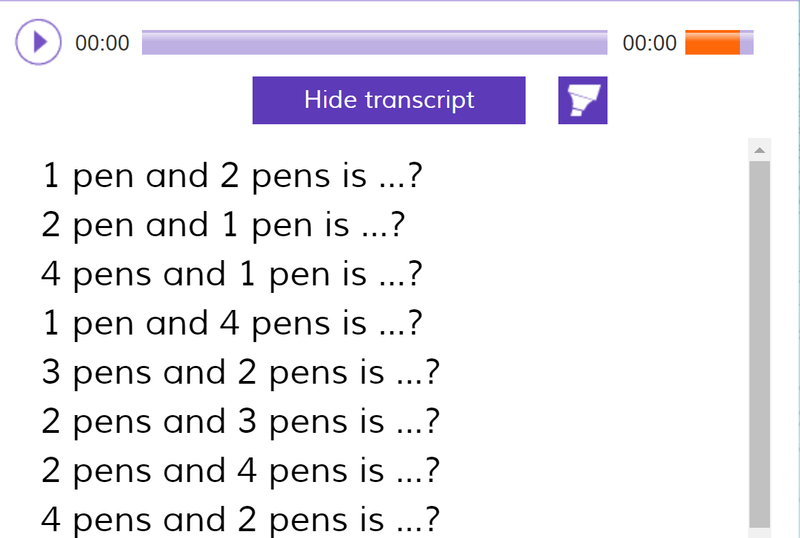Screen dimensions: 800x538
Task: Select the line "2 pens and 3 pens is ...?"
Action: click(240, 421)
